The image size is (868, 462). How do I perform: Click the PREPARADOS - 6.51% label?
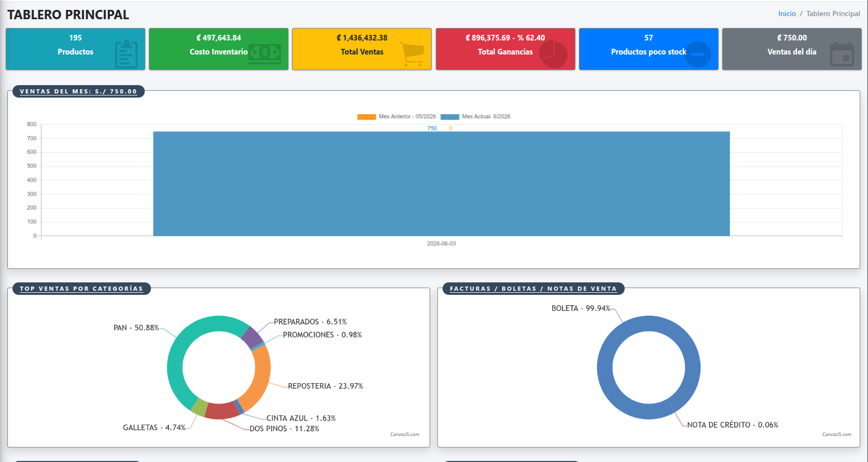coord(310,322)
